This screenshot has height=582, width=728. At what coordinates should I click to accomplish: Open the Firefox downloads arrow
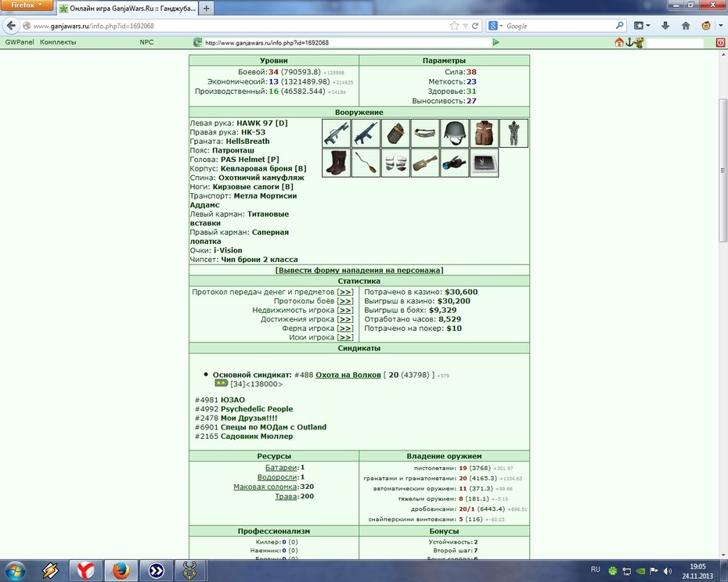(665, 26)
